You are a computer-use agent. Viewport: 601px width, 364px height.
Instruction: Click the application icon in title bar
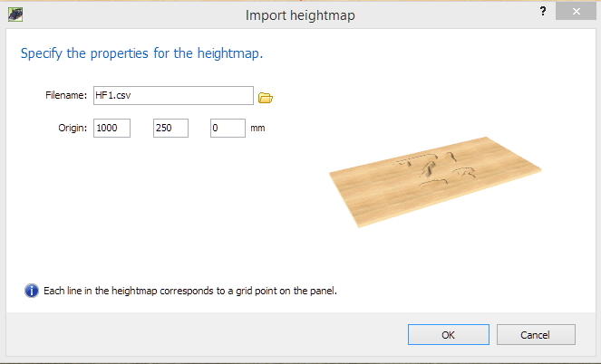click(15, 14)
